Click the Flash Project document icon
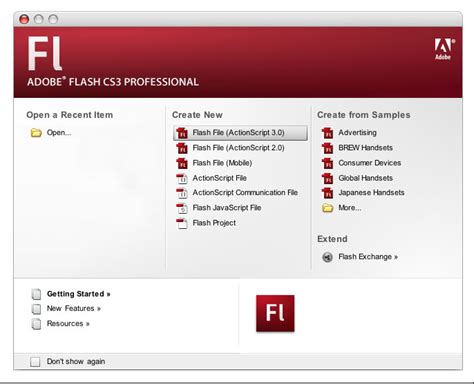This screenshot has height=384, width=474. pos(182,223)
